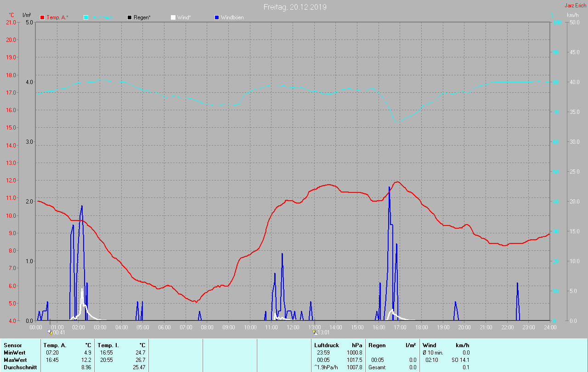The image size is (588, 372).
Task: Click the '25.47' indoor average temperature
Action: click(139, 367)
